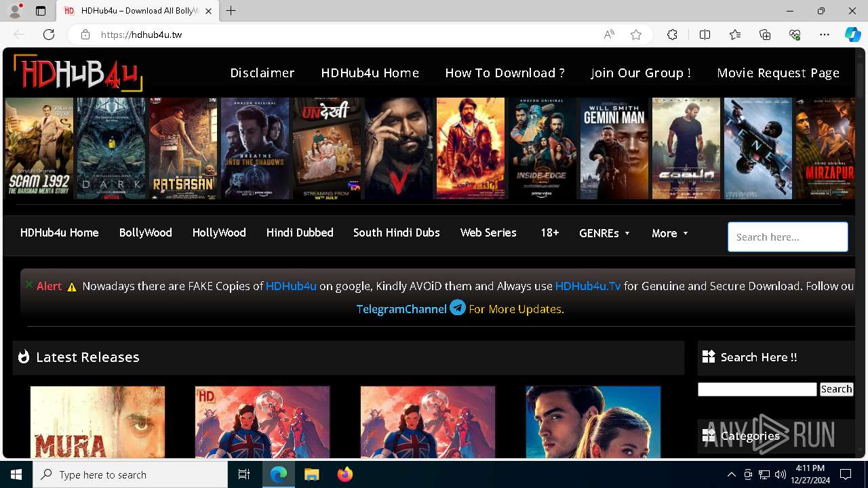Screen dimensions: 868x488
Task: Add page to favorites star icon
Action: tap(636, 35)
